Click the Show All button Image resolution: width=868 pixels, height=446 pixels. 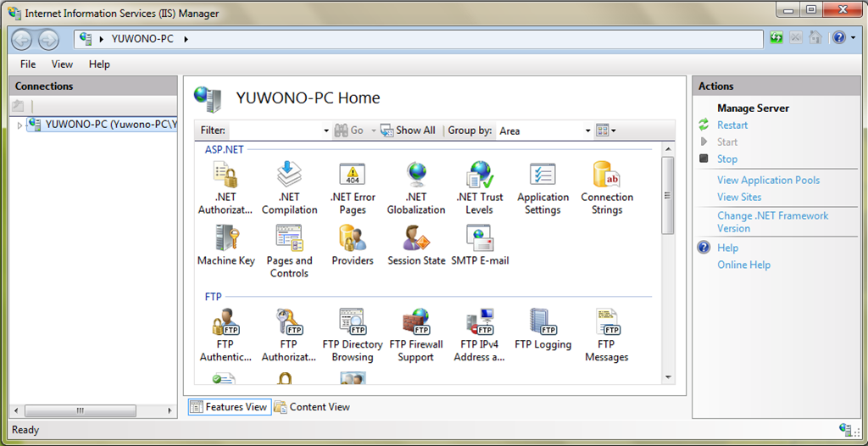click(408, 131)
